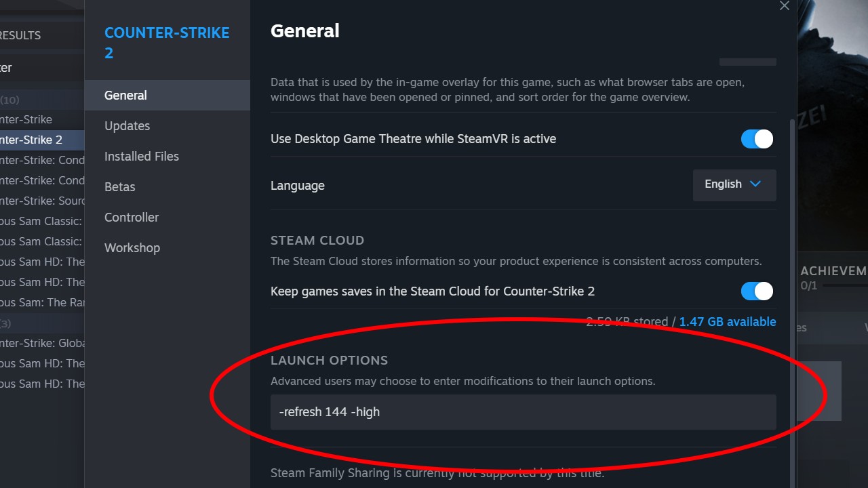This screenshot has width=868, height=488.
Task: Disable Desktop Game Theatre while SteamVR is active
Action: tap(757, 138)
